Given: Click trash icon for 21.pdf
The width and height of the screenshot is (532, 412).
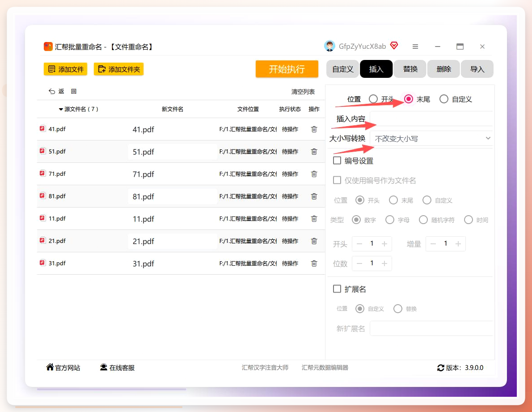Looking at the screenshot, I should click(314, 241).
